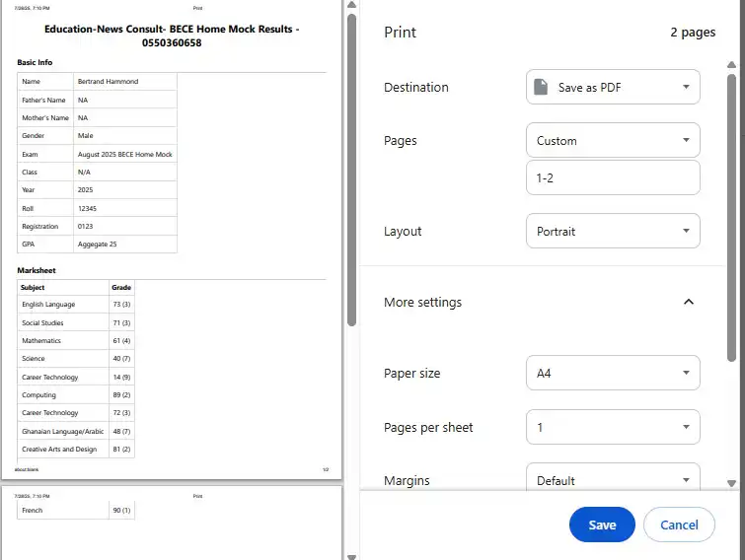Viewport: 745px width, 560px height.
Task: Click the dropdown arrow in Layout box
Action: 686,231
